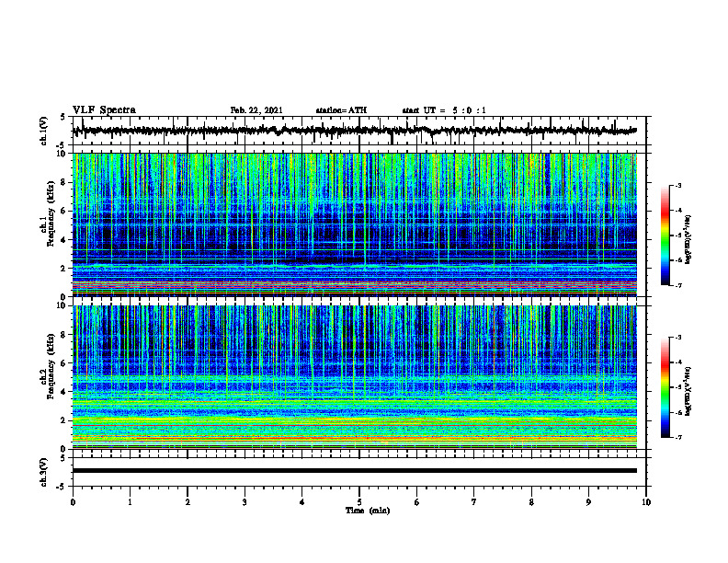
Task: Click the ch.1 spectrogram color bar
Action: 665,236
